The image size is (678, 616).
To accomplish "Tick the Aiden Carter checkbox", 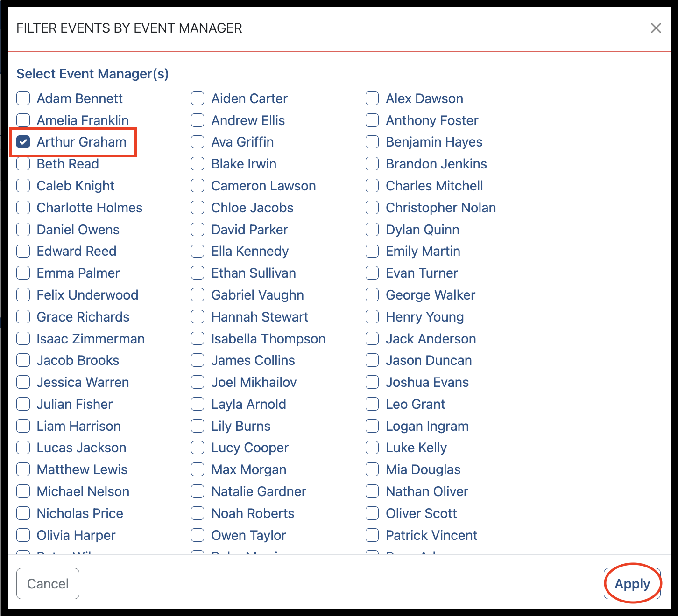I will coord(198,98).
